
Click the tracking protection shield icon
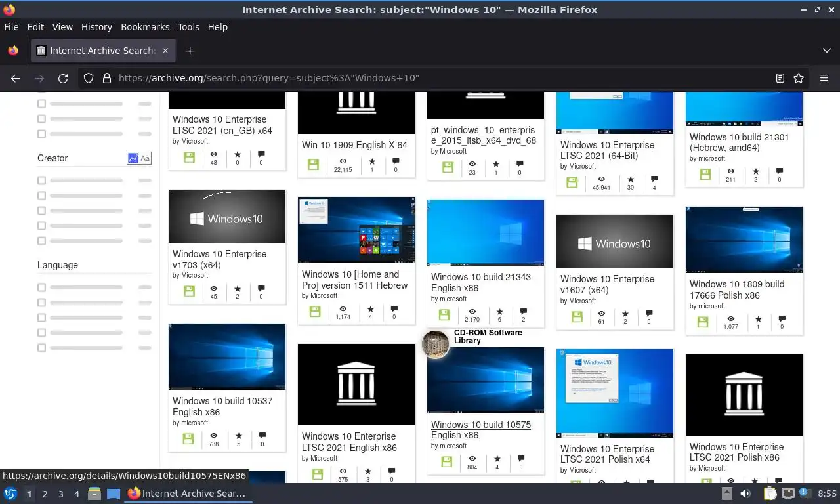[89, 78]
